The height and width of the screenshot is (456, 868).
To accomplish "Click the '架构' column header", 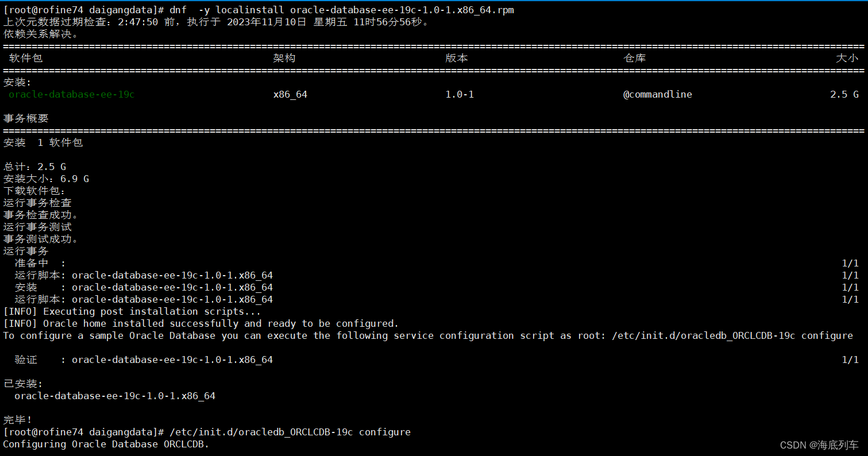I will point(284,58).
